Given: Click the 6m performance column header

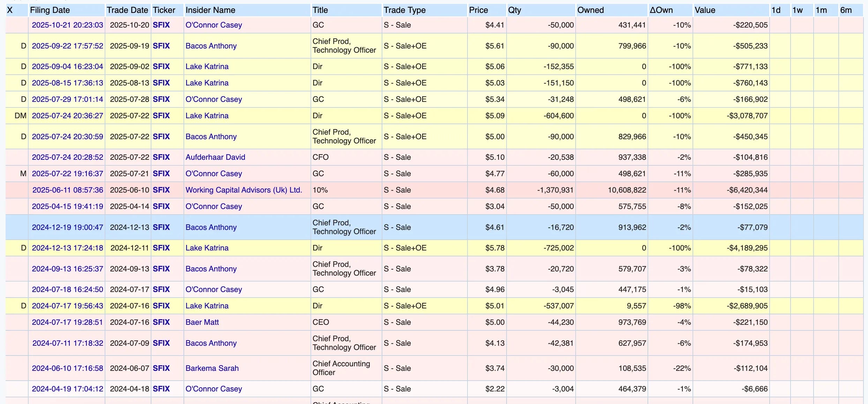Looking at the screenshot, I should [846, 10].
